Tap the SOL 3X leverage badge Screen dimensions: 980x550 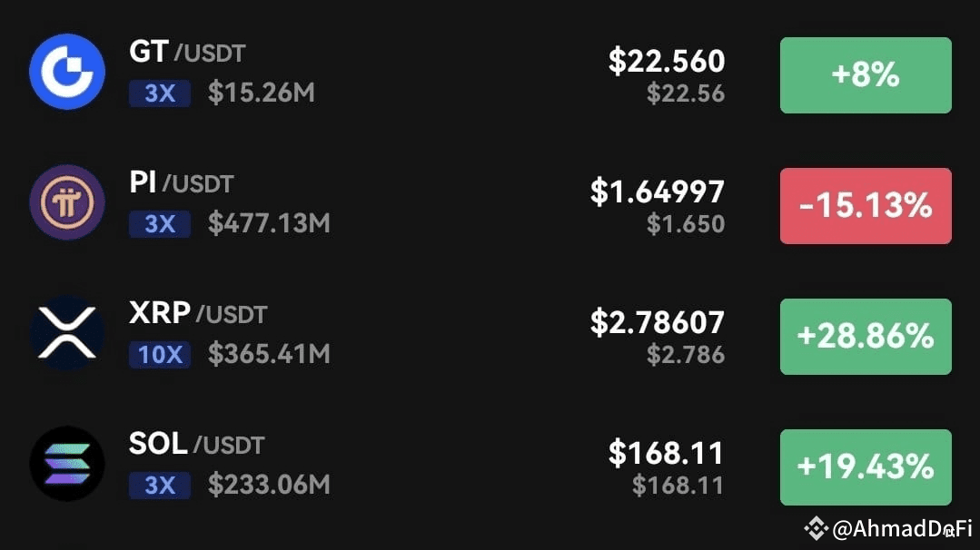[x=160, y=486]
